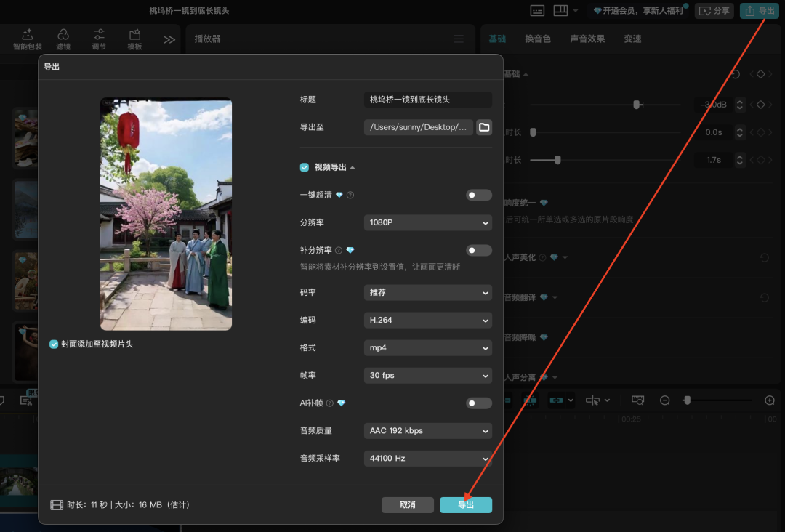Turn on the AI补帧 toggle
785x532 pixels.
[478, 403]
